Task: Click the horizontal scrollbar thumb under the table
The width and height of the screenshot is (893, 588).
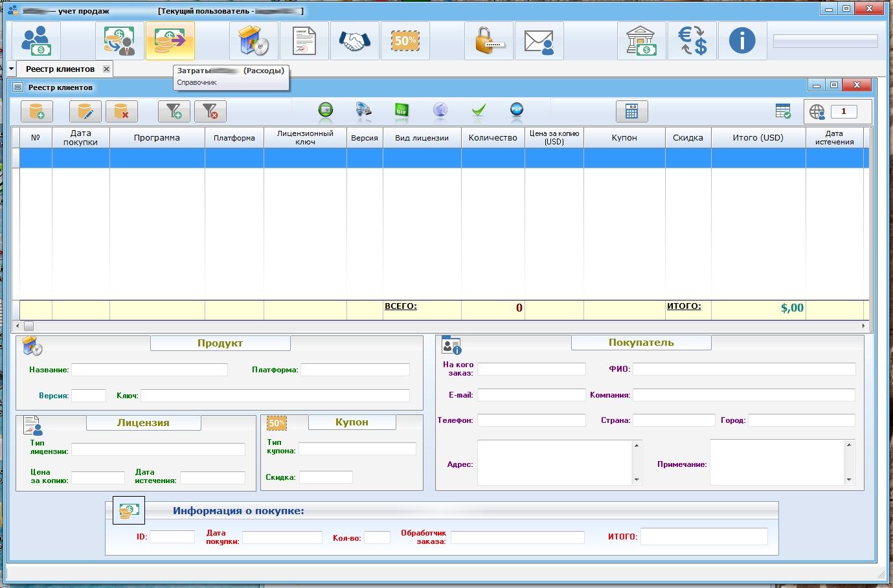Action: pos(28,326)
